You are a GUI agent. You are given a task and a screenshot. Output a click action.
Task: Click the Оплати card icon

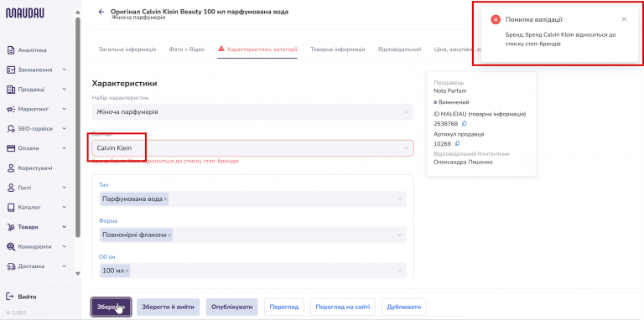(x=11, y=148)
